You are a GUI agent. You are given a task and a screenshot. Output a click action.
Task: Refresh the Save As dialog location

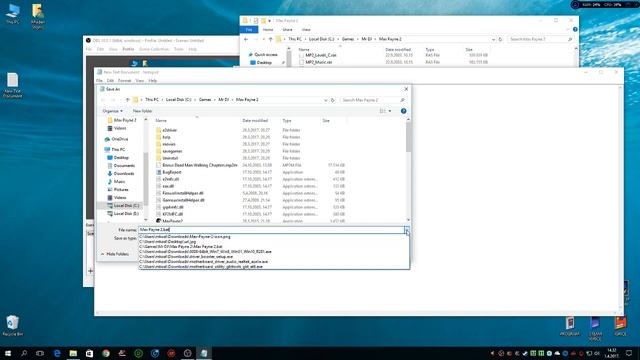(x=333, y=100)
